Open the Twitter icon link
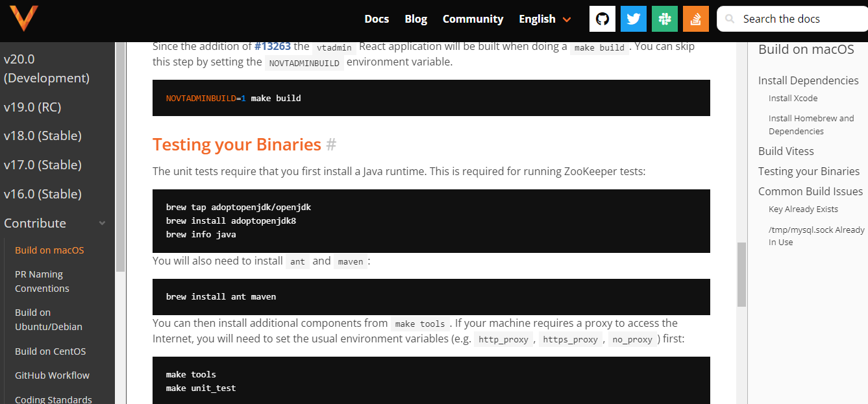 click(633, 19)
